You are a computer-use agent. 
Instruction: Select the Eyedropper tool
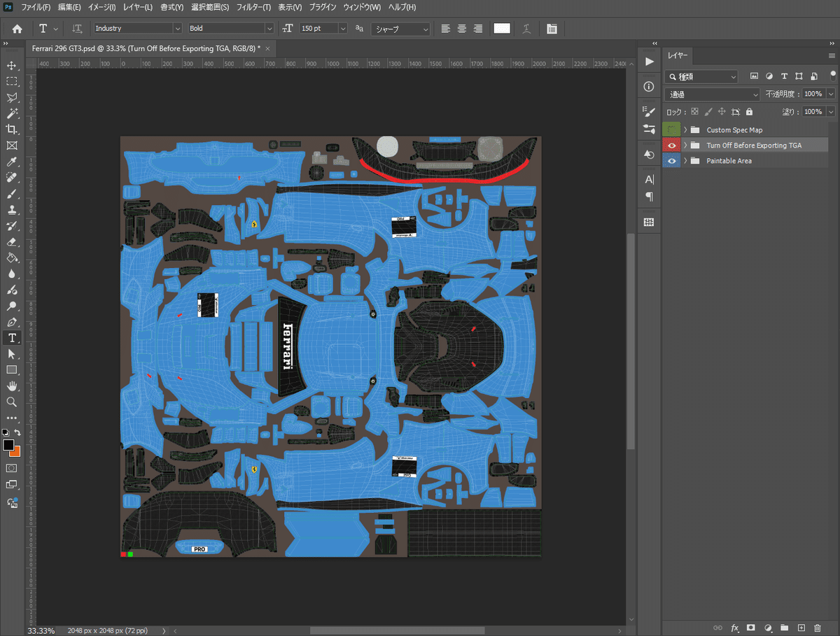(x=12, y=162)
